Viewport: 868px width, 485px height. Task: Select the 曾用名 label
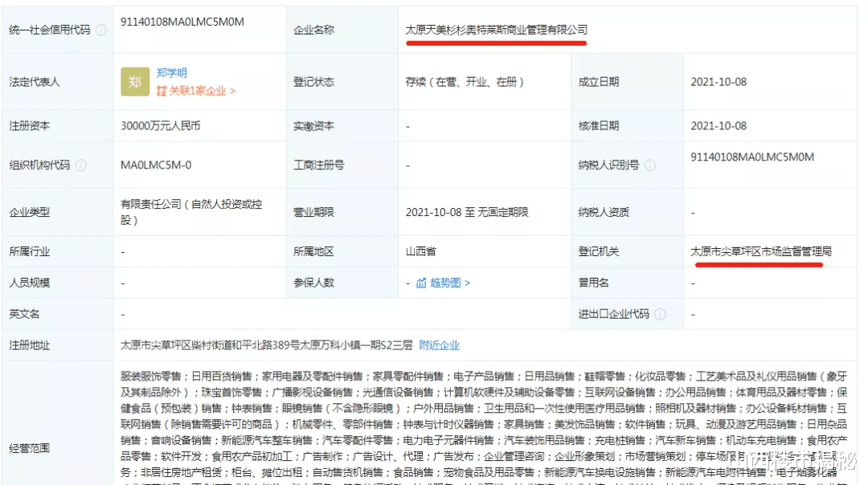pos(593,283)
